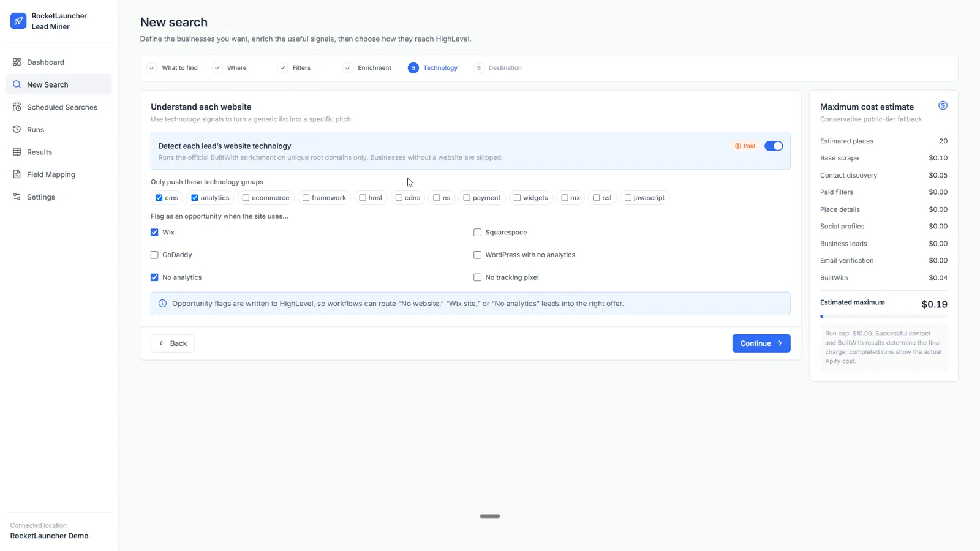Viewport: 980px width, 551px height.
Task: Check the host technology group
Action: pos(363,198)
